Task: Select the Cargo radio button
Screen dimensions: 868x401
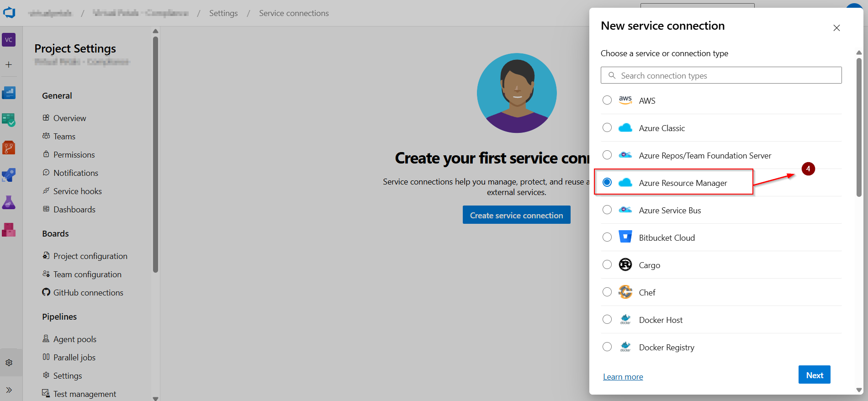Action: (x=607, y=264)
